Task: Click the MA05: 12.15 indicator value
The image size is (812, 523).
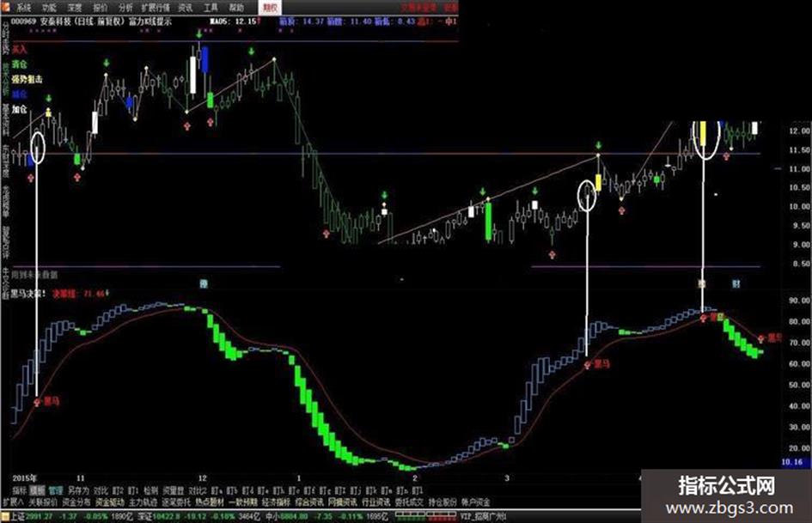Action: click(x=234, y=21)
